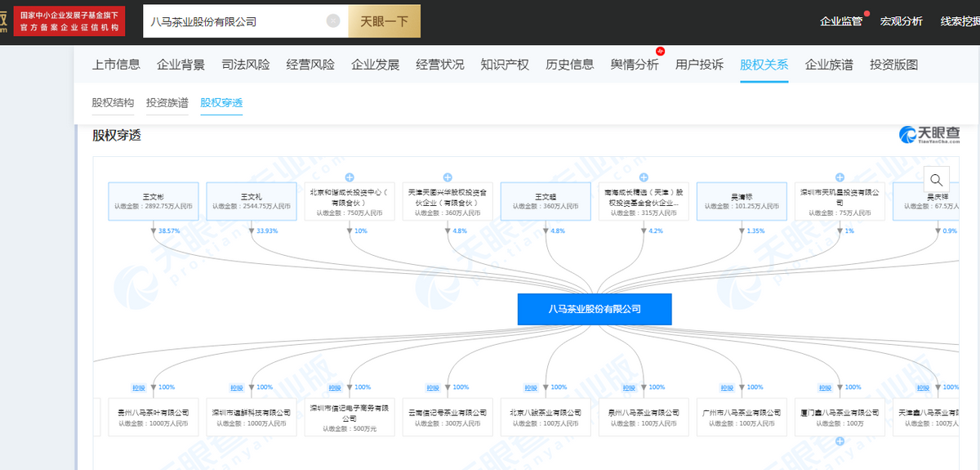This screenshot has height=470, width=980.
Task: Select the 王文超 shareholder box
Action: (x=546, y=201)
